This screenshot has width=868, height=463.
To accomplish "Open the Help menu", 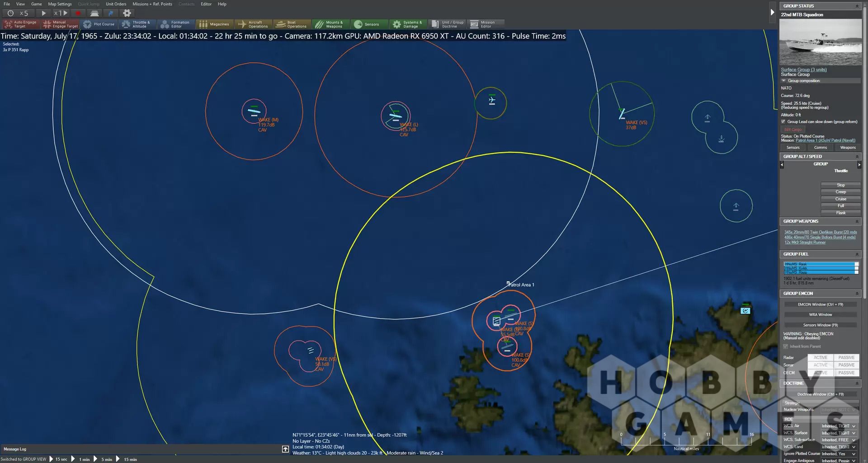I will [x=222, y=4].
